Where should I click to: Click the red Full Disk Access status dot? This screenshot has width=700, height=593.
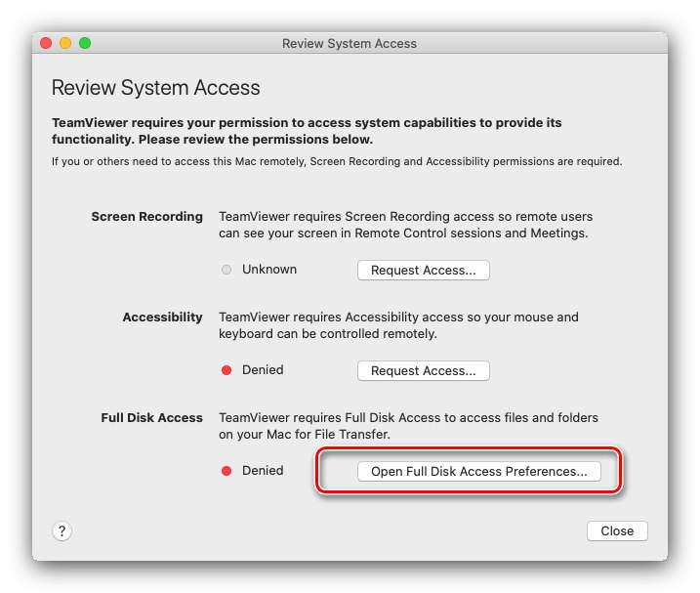click(x=226, y=471)
